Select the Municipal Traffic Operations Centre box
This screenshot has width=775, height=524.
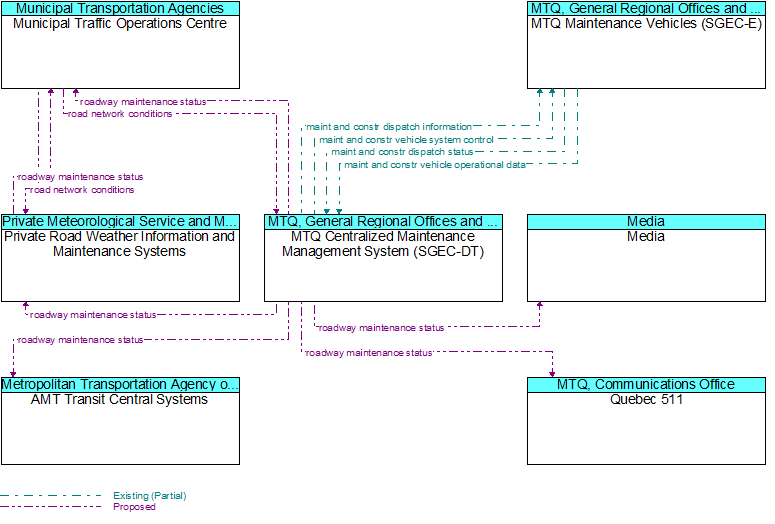click(x=120, y=45)
